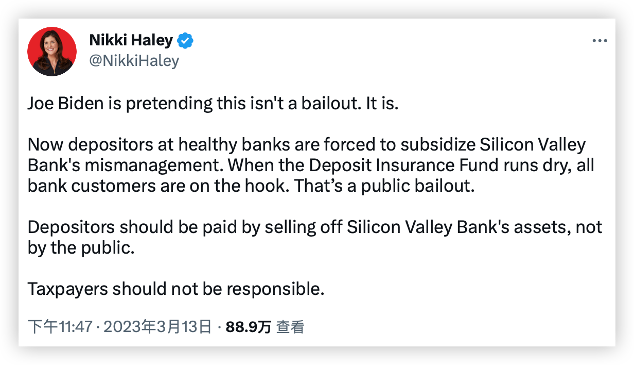Click the phrase bank customers are on the hook
634x366 pixels.
pos(158,186)
